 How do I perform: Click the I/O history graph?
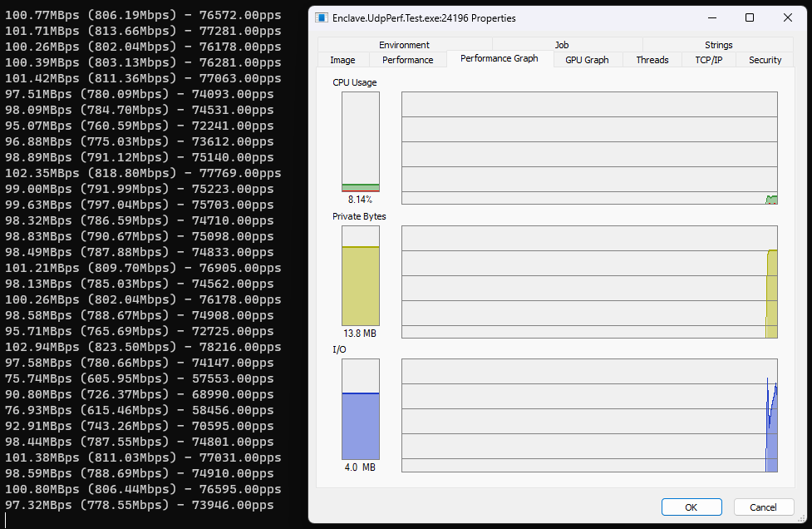click(589, 416)
